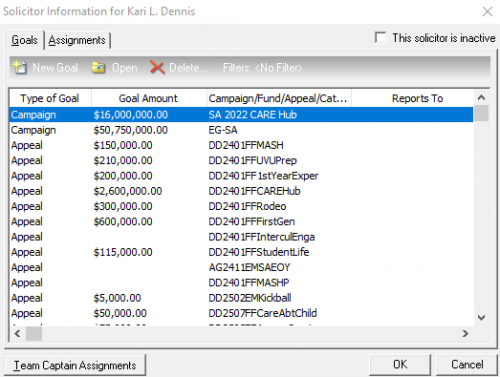This screenshot has width=500, height=377.
Task: Click the $115,000.00 goal amount
Action: 123,252
